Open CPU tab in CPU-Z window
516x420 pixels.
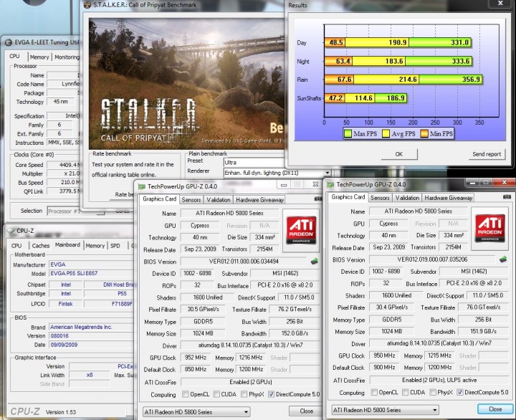16,246
